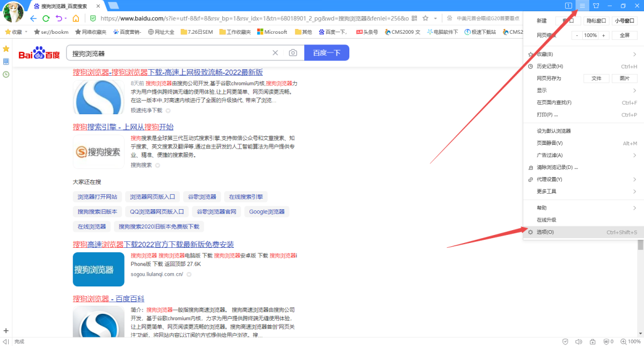Decrease page zoom with minus button
This screenshot has width=644, height=346.
click(x=577, y=35)
